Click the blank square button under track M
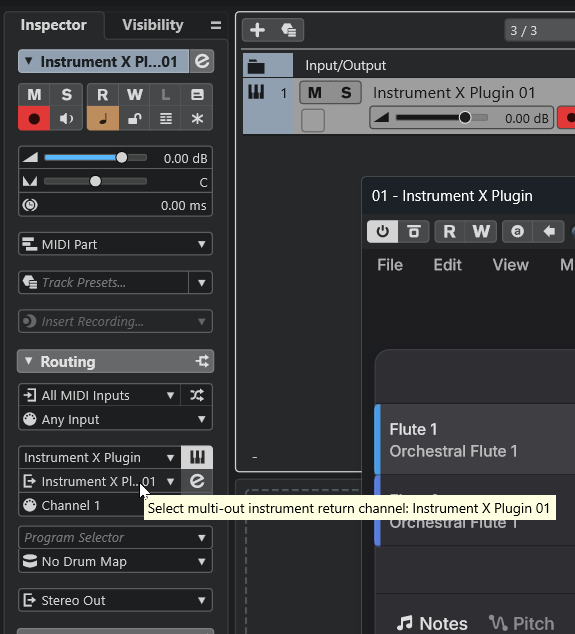This screenshot has width=575, height=634. click(313, 120)
